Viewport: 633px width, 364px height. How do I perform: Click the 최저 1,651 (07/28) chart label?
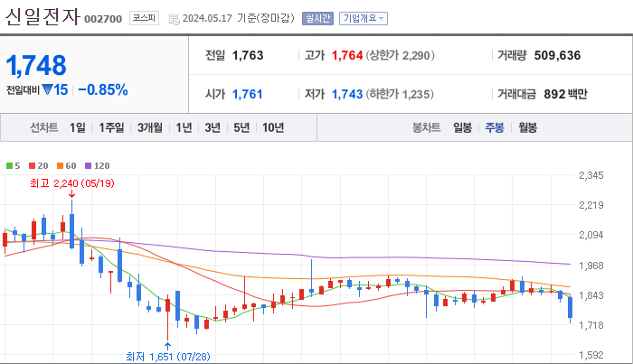click(167, 357)
